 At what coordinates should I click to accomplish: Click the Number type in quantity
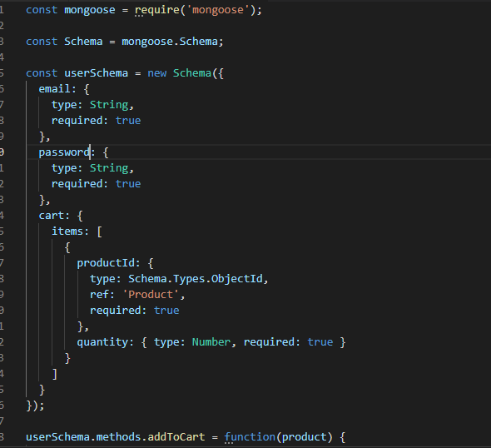(x=211, y=341)
